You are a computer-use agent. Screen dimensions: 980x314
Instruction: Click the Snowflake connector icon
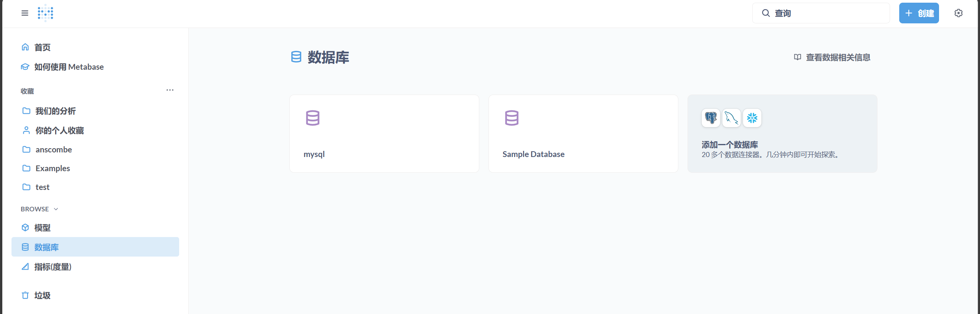[752, 118]
